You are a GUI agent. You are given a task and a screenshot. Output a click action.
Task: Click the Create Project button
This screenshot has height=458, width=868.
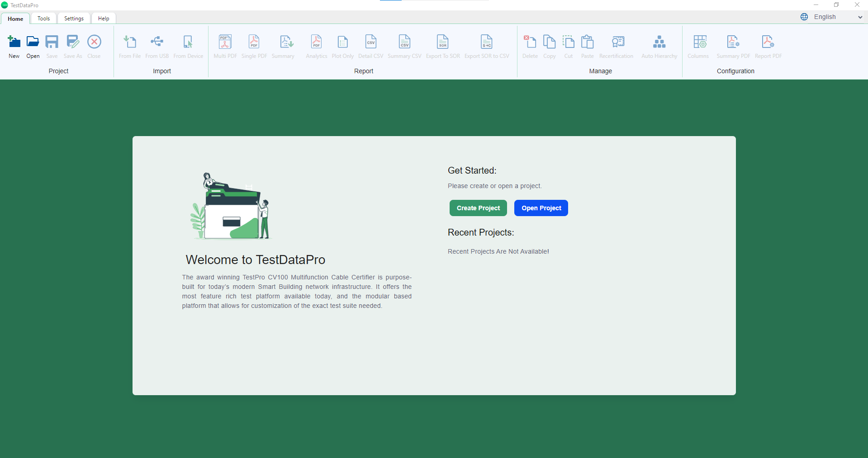478,208
